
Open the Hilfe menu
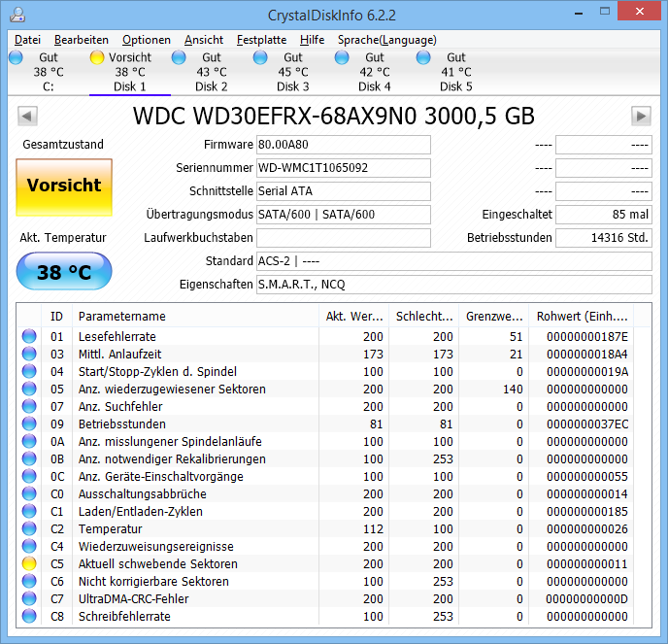pos(312,40)
